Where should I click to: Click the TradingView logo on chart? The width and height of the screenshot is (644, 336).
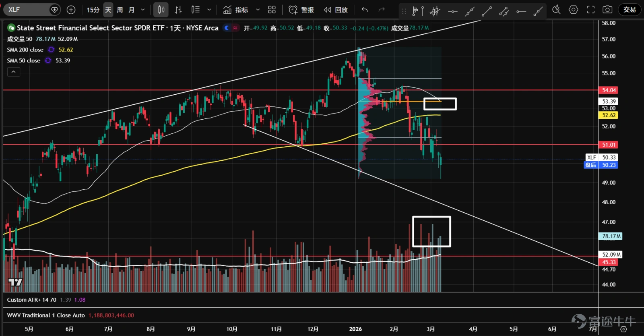click(15, 282)
